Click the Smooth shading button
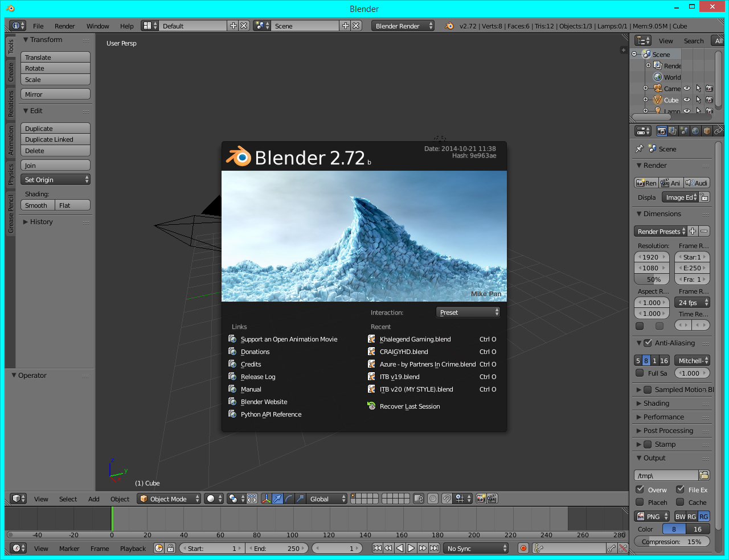This screenshot has height=560, width=729. click(x=38, y=205)
